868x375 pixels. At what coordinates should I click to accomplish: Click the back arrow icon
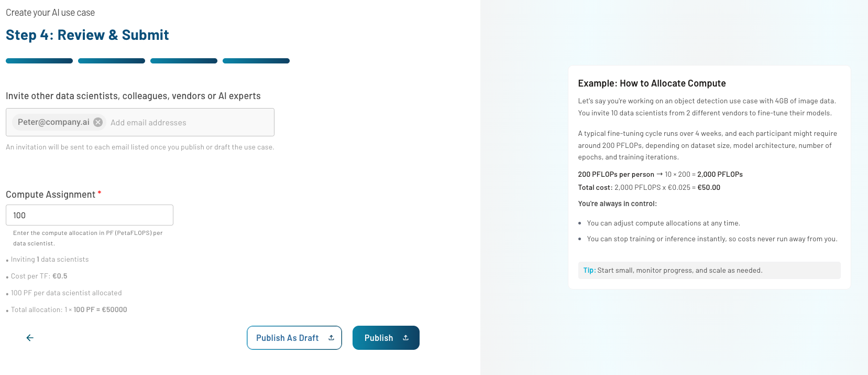click(30, 338)
